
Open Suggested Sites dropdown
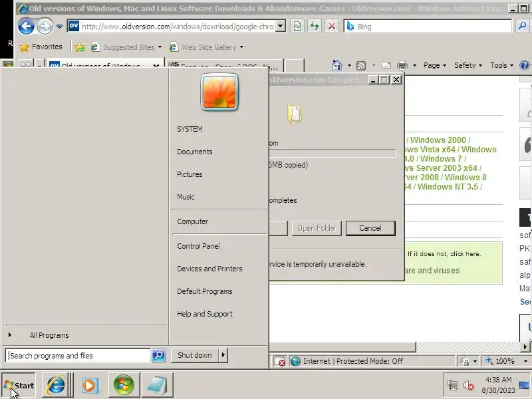click(x=126, y=47)
